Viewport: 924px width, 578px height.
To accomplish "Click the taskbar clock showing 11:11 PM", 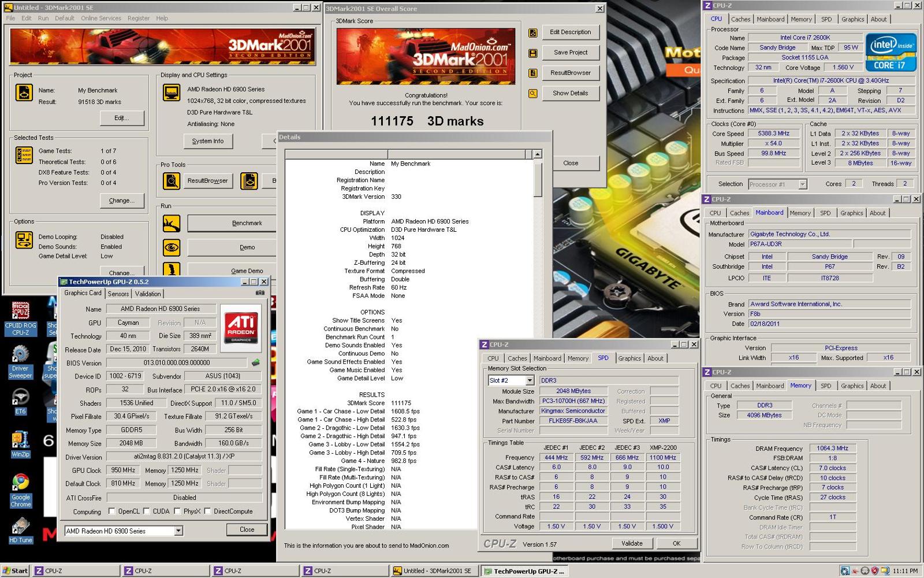I will point(905,571).
